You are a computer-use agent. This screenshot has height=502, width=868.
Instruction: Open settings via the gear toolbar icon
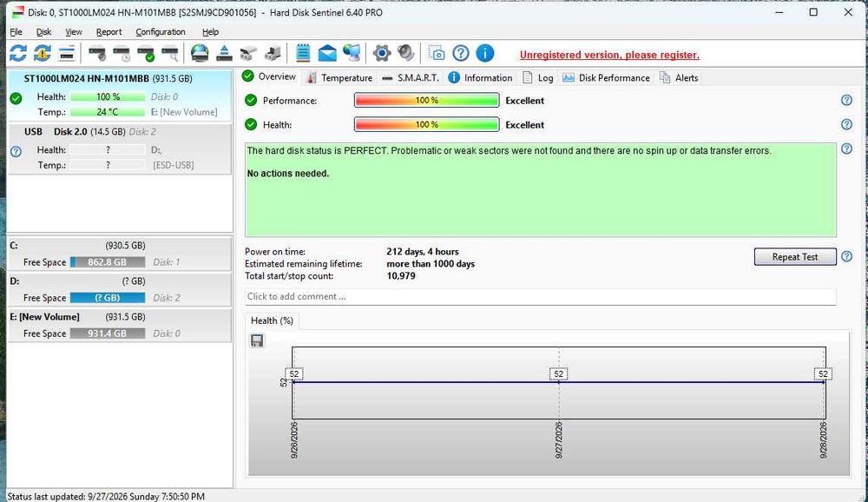click(x=381, y=53)
